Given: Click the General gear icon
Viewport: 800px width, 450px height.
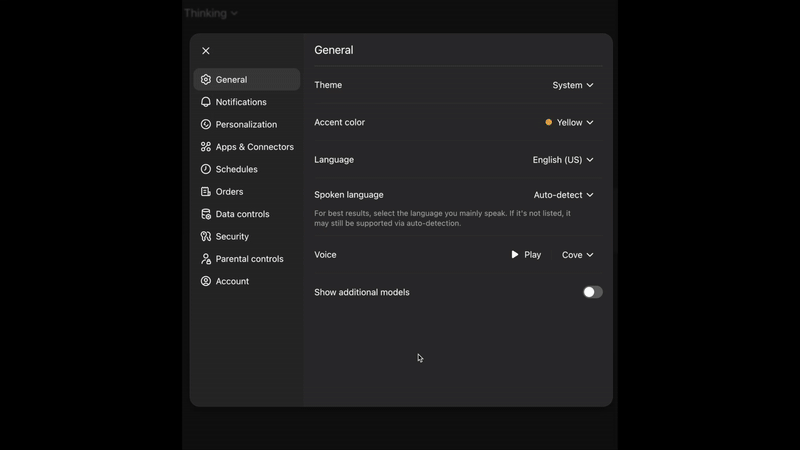Looking at the screenshot, I should (x=206, y=80).
